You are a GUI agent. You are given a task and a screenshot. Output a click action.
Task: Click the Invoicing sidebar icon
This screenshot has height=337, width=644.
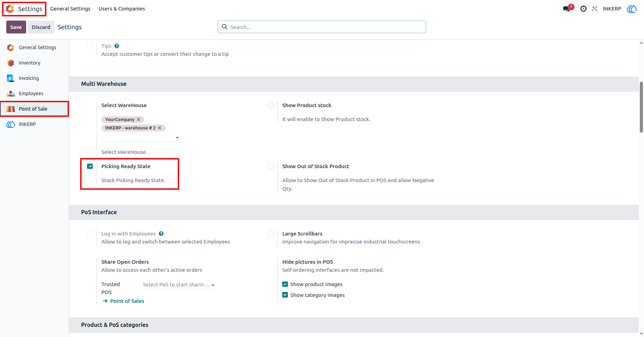(x=11, y=78)
